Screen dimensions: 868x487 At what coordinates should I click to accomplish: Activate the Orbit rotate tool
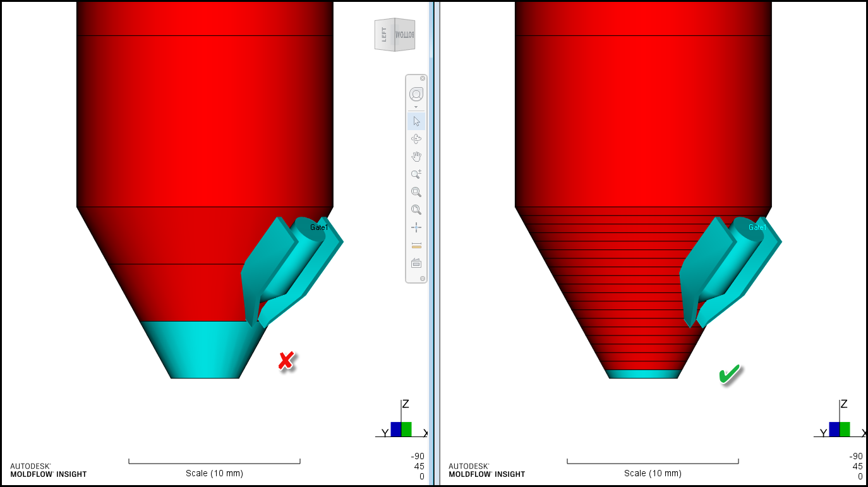point(416,139)
